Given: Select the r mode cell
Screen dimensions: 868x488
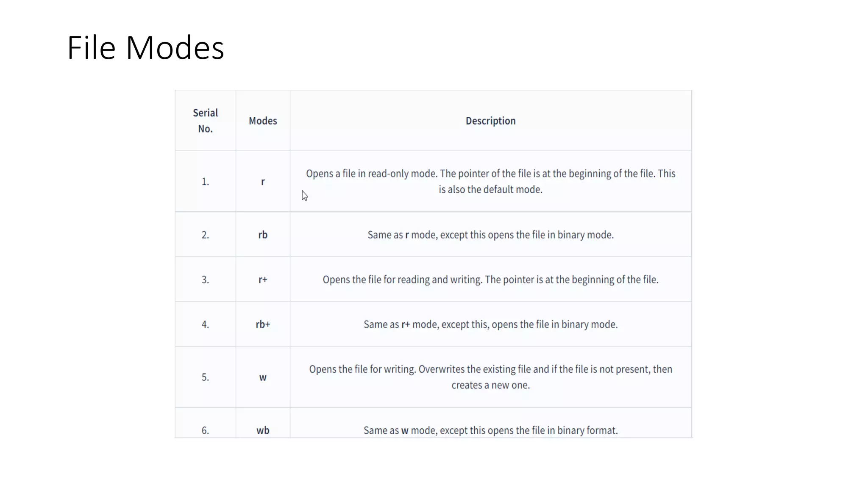Looking at the screenshot, I should (x=263, y=182).
